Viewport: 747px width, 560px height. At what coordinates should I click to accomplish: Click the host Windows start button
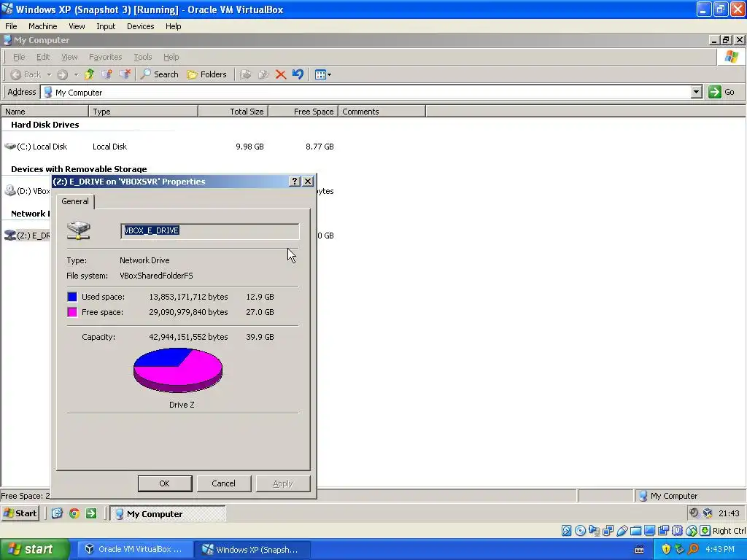click(x=35, y=550)
